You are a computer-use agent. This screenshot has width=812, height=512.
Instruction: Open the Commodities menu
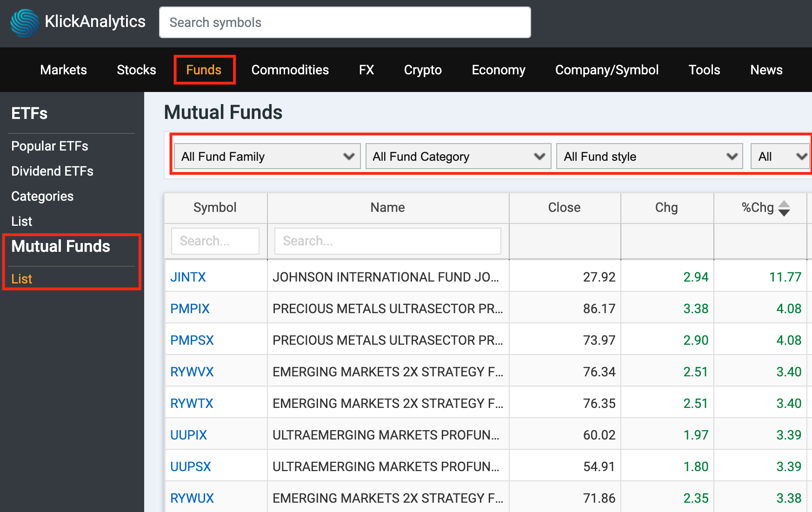coord(290,70)
